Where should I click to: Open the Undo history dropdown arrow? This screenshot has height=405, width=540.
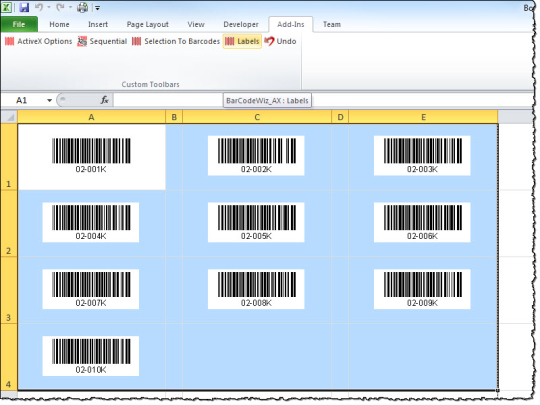[x=49, y=7]
